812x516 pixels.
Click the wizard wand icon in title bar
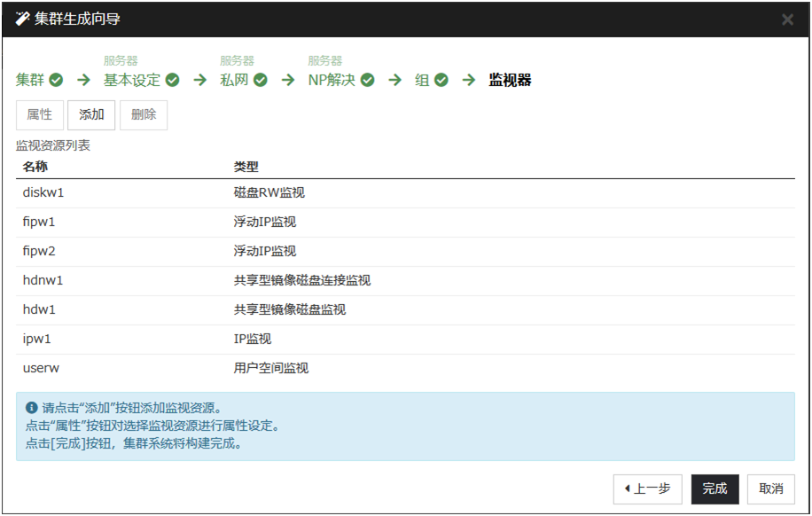22,20
